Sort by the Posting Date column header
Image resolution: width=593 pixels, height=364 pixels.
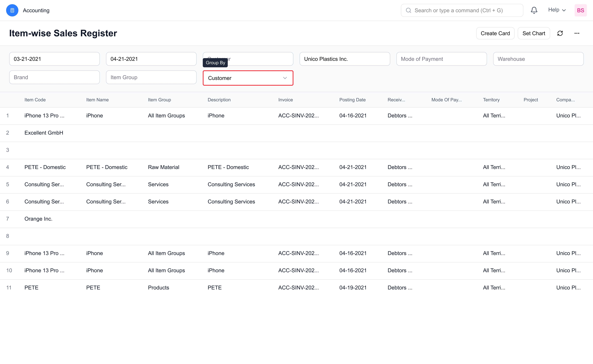[x=352, y=100]
